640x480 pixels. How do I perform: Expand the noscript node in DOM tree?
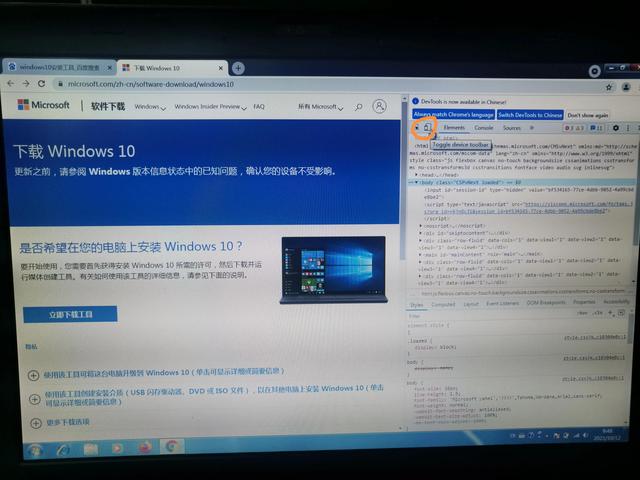pos(421,225)
